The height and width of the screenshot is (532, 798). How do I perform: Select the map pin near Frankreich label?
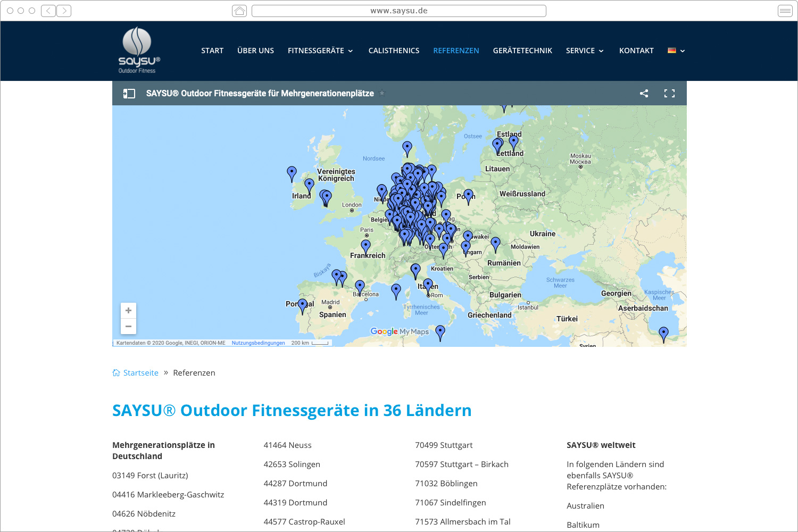tap(365, 247)
